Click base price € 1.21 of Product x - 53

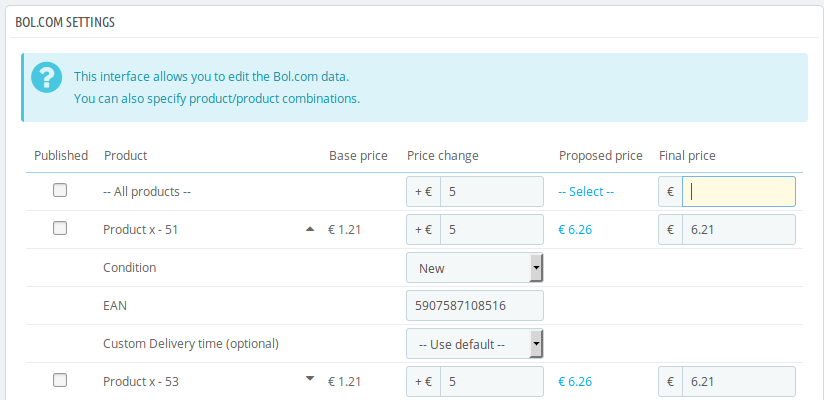(345, 382)
